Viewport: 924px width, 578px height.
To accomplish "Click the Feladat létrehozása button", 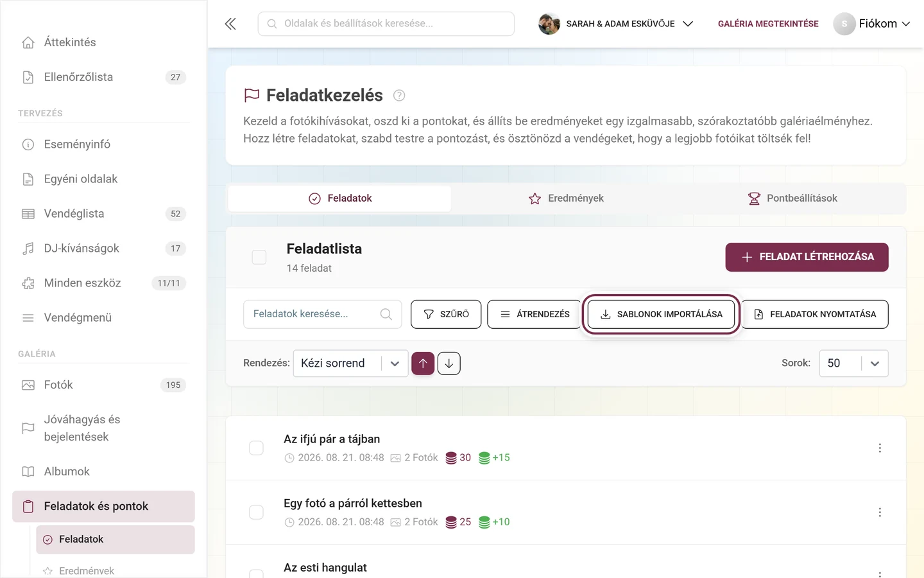I will coord(807,257).
